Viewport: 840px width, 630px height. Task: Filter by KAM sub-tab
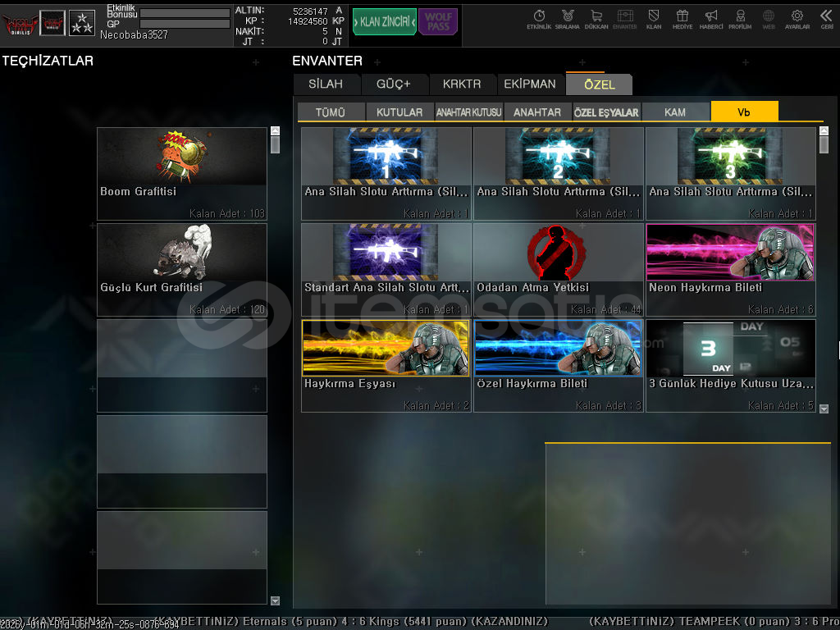point(675,112)
